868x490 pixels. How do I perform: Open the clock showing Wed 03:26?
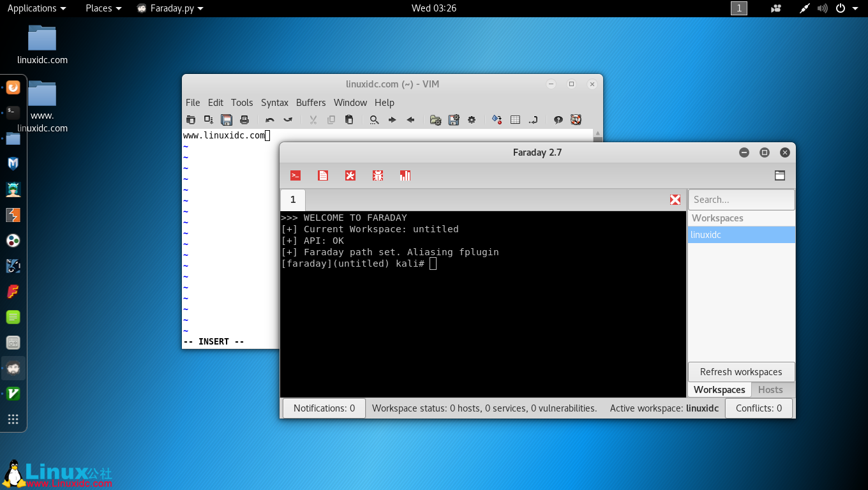pyautogui.click(x=434, y=8)
